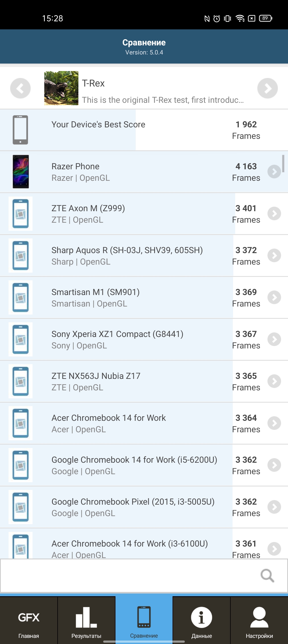The height and width of the screenshot is (644, 288).
Task: Open Sony Xperia XZ1 Compact entry
Action: pyautogui.click(x=117, y=339)
